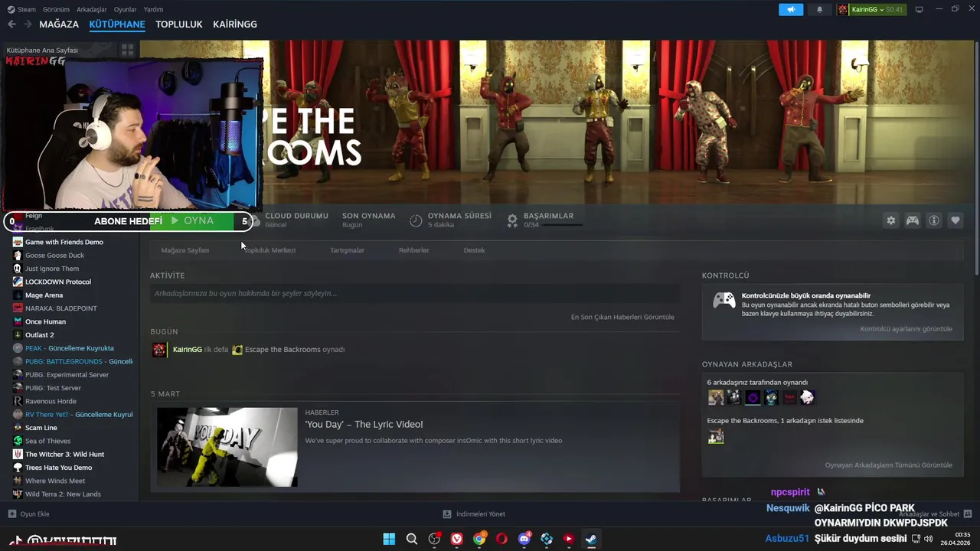The image size is (980, 551).
Task: Select Mage Arena in library
Action: [x=44, y=295]
